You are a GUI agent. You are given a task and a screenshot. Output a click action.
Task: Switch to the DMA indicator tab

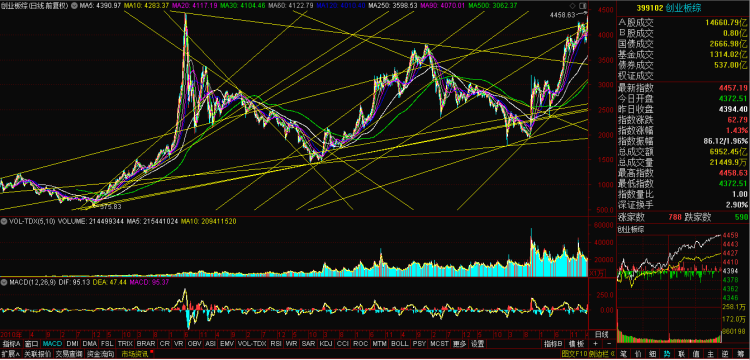pos(89,344)
